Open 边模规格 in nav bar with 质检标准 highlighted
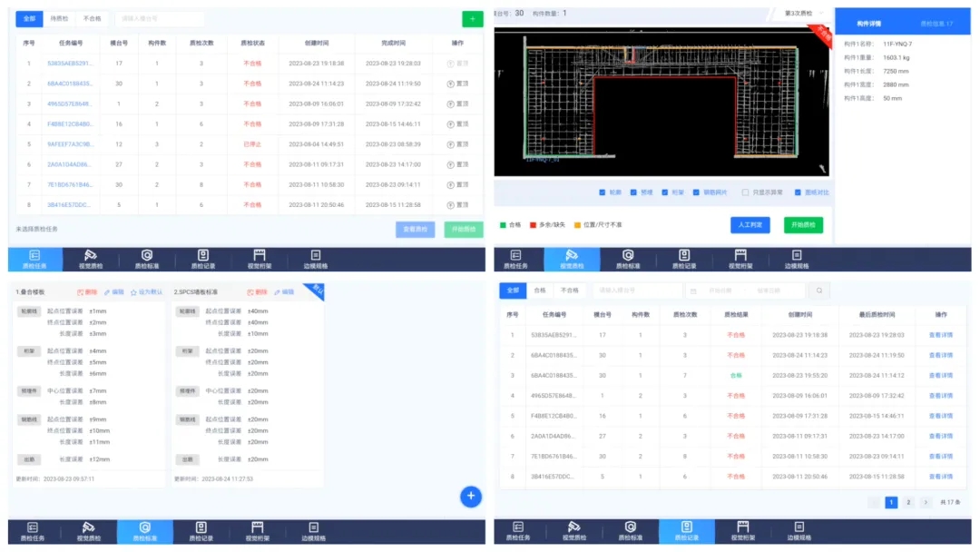980x552 pixels. [x=315, y=531]
